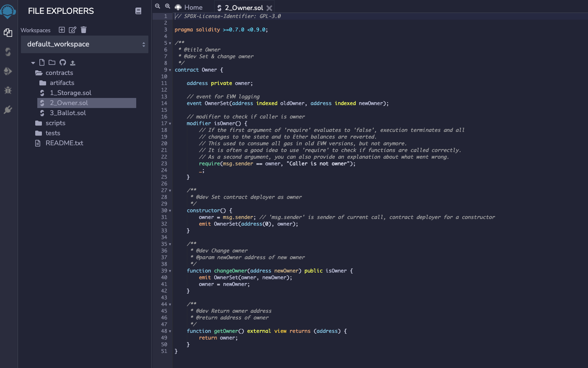Zoom in the editor font
This screenshot has height=368, width=588.
click(168, 6)
